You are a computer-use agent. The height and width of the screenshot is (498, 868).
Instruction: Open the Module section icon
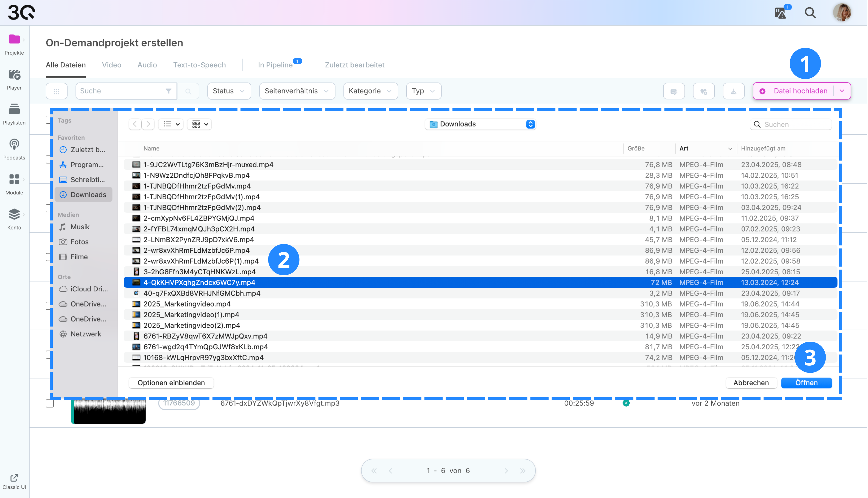[x=14, y=180]
